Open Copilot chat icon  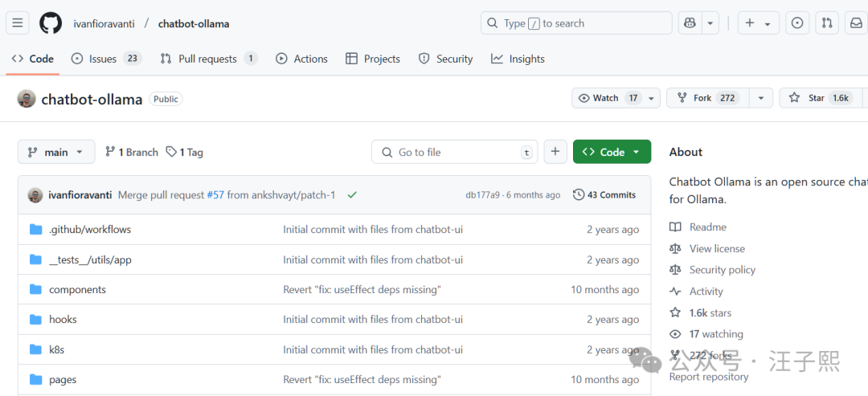click(x=690, y=23)
